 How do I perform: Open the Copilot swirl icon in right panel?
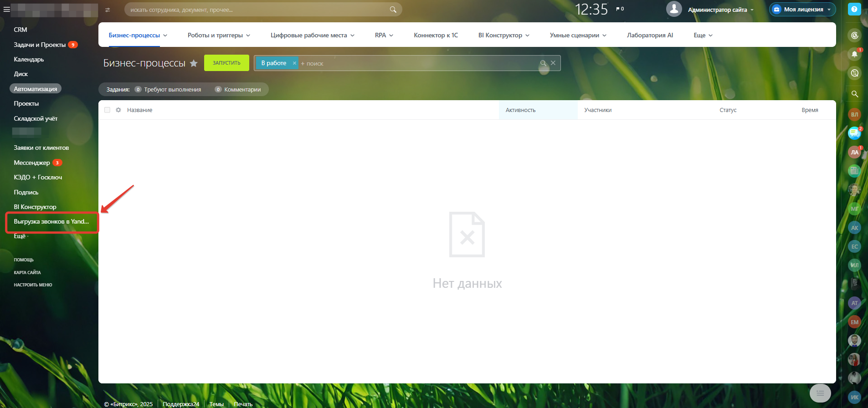point(854,35)
